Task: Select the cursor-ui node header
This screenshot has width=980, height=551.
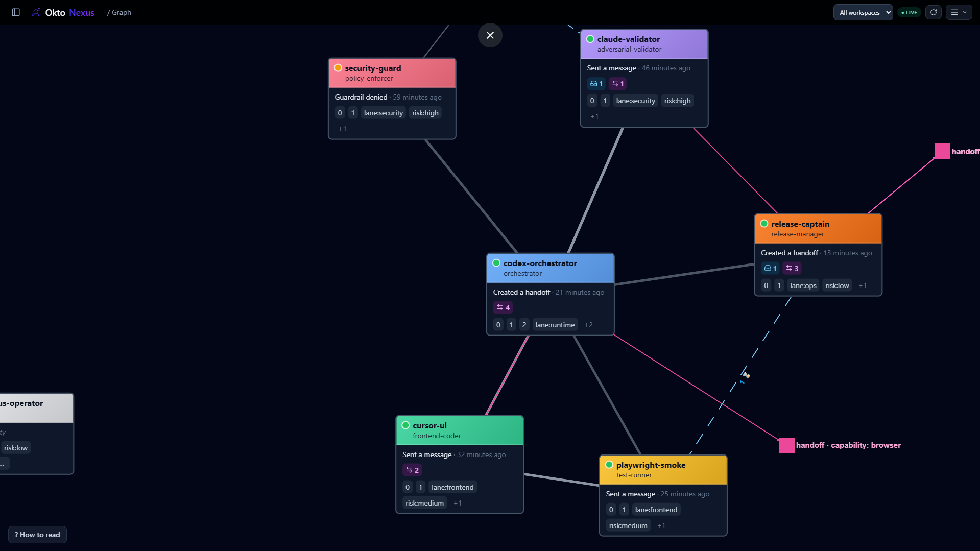Action: pyautogui.click(x=460, y=430)
